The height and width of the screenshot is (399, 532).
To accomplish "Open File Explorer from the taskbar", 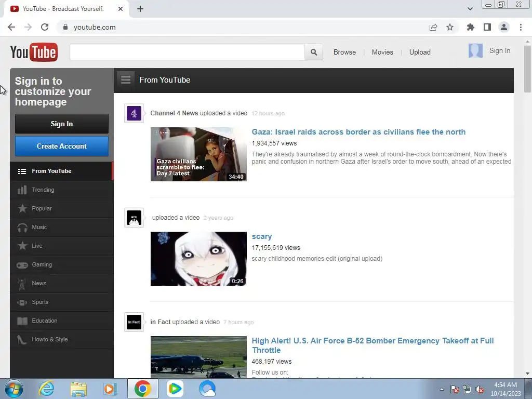I will pyautogui.click(x=78, y=389).
